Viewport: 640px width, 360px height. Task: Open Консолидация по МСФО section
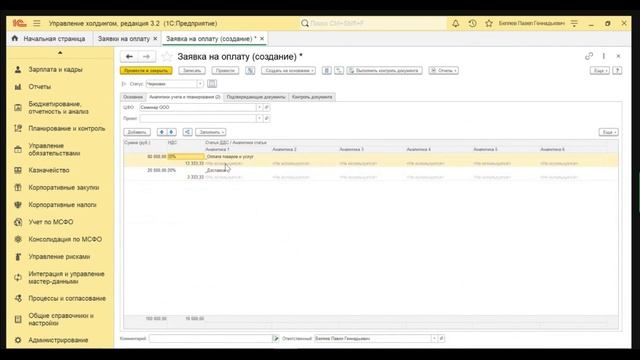pyautogui.click(x=65, y=239)
